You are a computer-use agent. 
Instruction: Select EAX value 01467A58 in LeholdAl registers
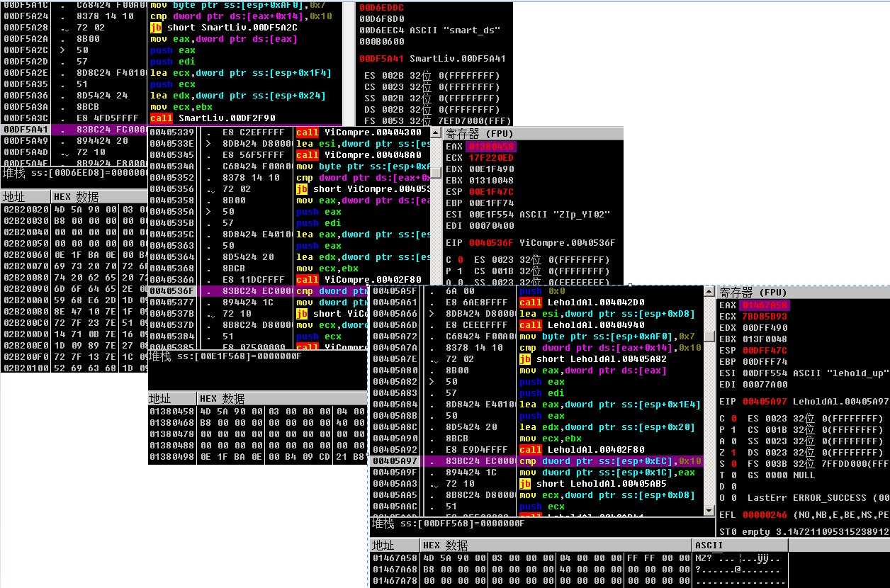[765, 305]
